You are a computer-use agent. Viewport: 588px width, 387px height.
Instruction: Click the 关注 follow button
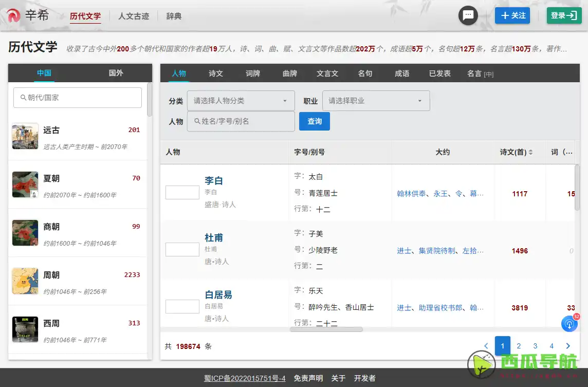point(512,15)
